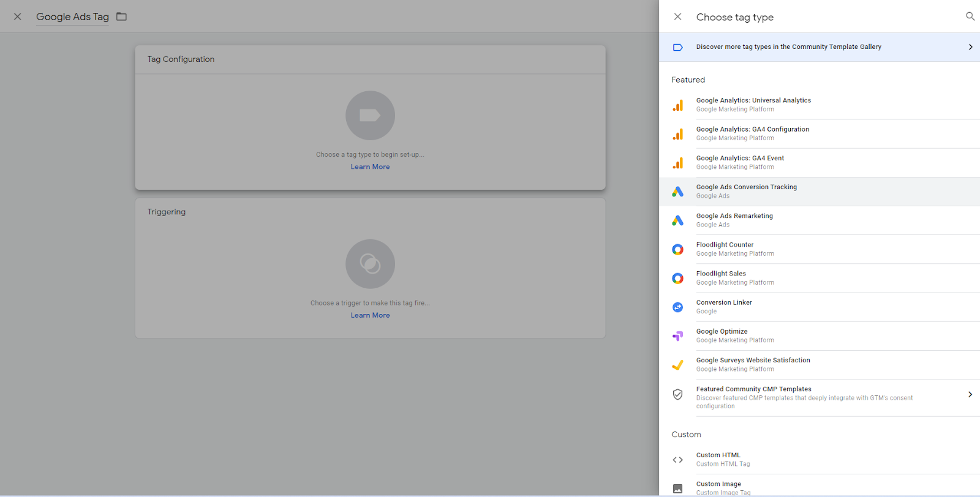Screen dimensions: 980x497
Task: Click the Google Ads Conversion Tracking logo
Action: pyautogui.click(x=677, y=192)
